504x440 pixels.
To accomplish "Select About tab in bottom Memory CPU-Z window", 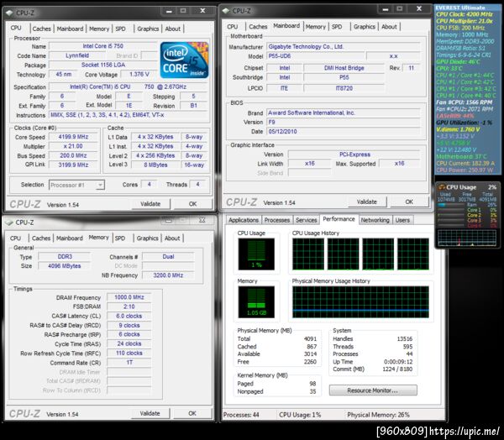I will 172,238.
